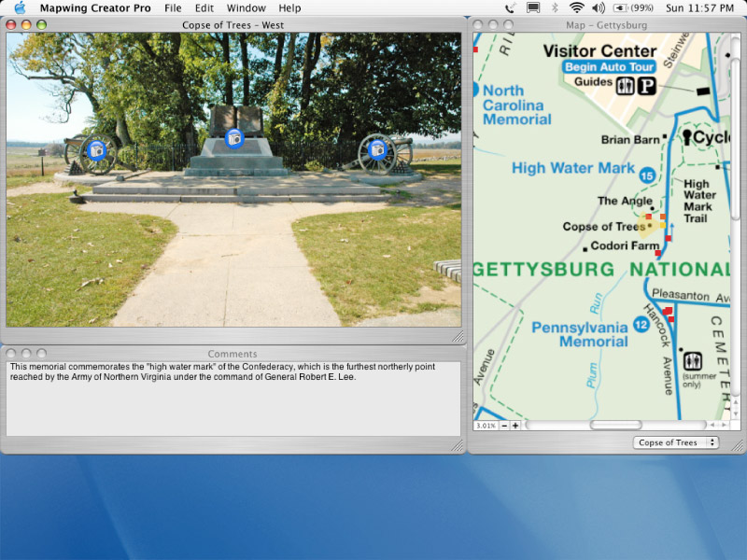Select the yellow active marker near Copse of Trees
This screenshot has height=560, width=747.
click(663, 225)
